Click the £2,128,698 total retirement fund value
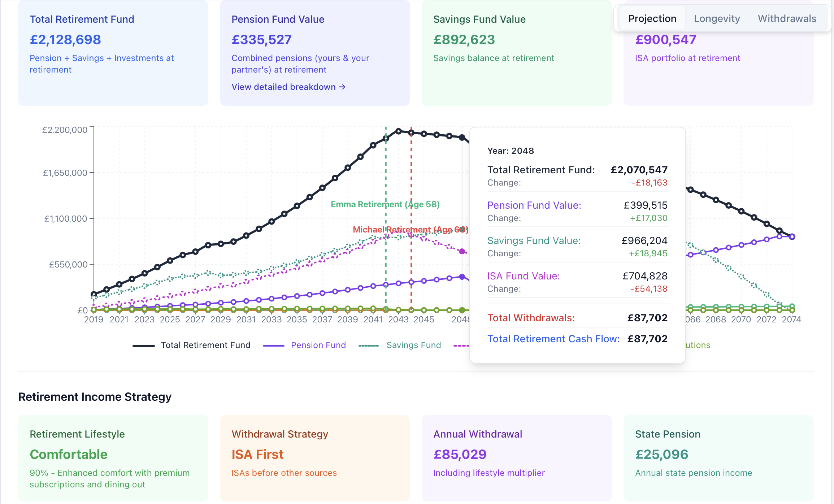Screen dimensions: 834x504 point(65,39)
